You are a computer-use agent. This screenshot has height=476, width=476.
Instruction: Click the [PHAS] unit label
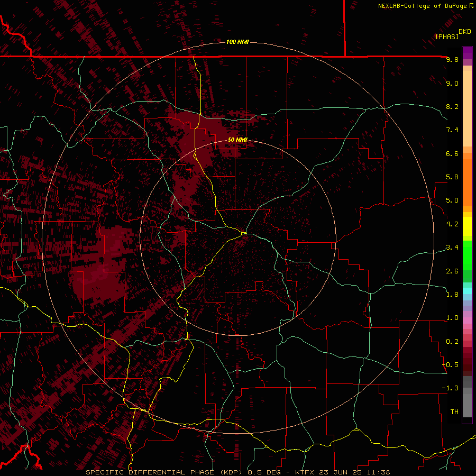tap(447, 36)
